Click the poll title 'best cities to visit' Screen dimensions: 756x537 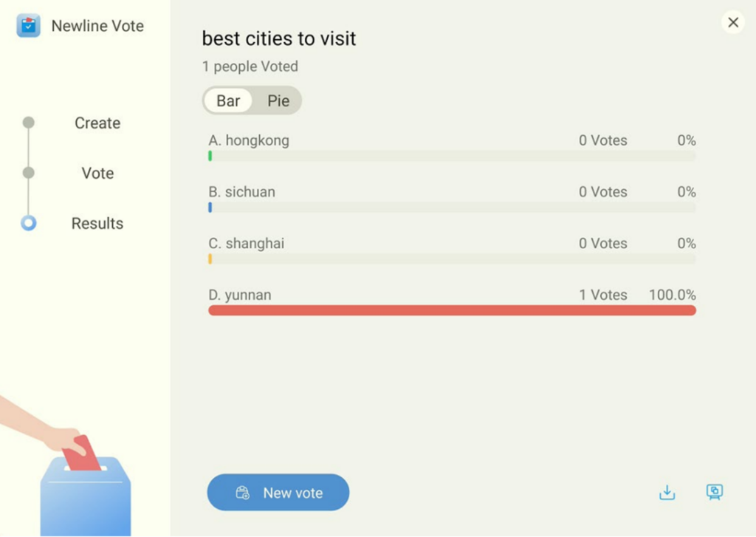[279, 38]
